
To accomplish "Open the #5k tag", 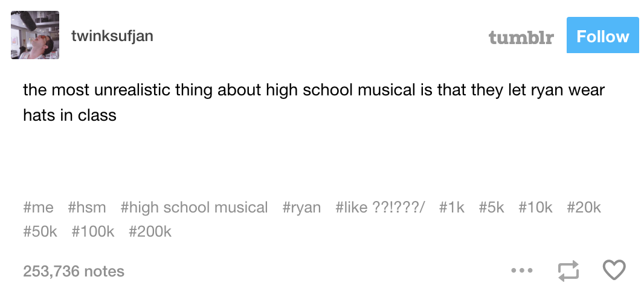I will (491, 207).
